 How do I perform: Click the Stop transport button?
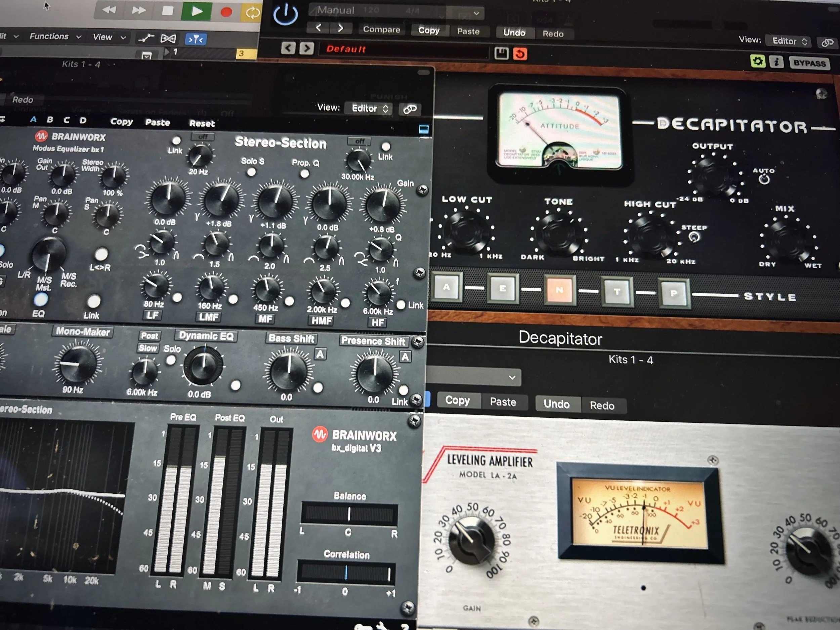click(x=167, y=11)
